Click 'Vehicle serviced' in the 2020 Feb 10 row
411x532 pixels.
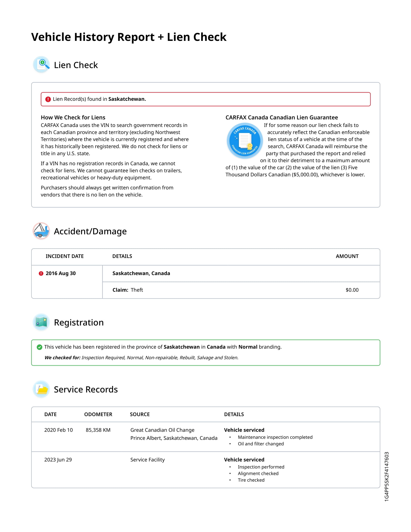point(244,430)
